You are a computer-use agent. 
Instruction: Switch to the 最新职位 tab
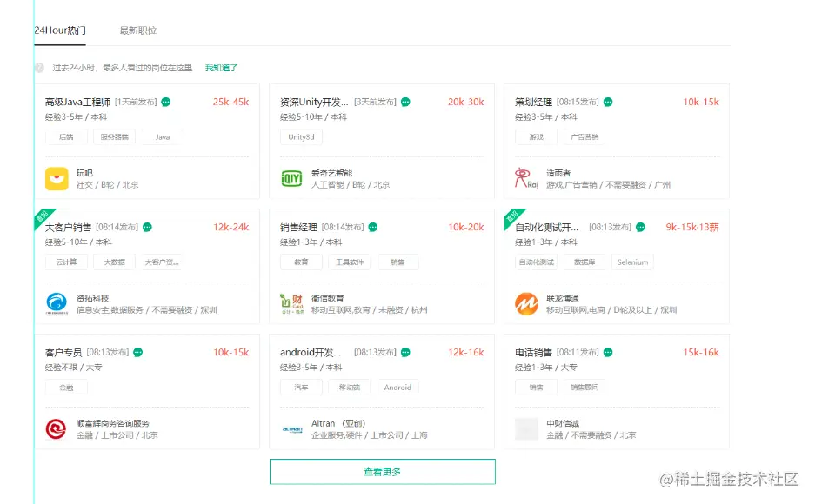click(x=137, y=30)
